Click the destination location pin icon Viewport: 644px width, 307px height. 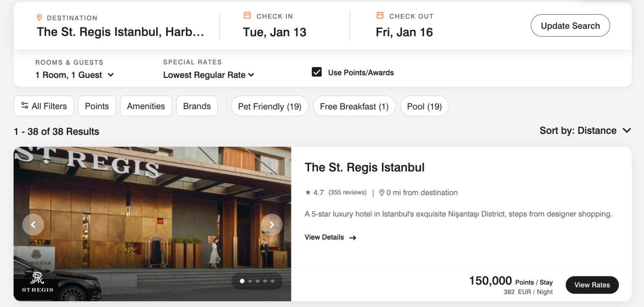(x=39, y=18)
